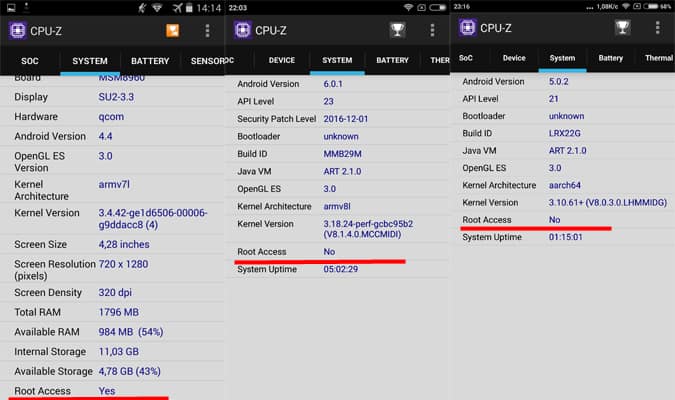675x400 pixels.
Task: Open trophy icon in middle screenshot
Action: (397, 30)
